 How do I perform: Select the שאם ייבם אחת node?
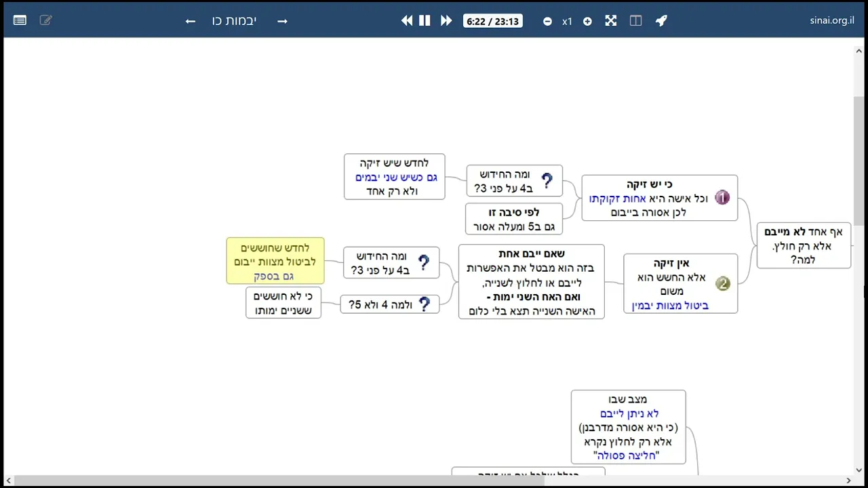[531, 282]
